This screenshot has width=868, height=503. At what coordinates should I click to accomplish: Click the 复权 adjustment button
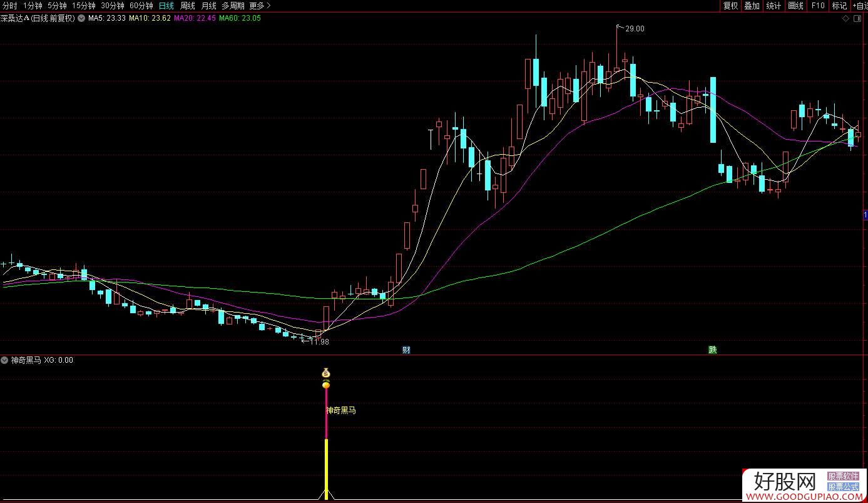pos(730,6)
